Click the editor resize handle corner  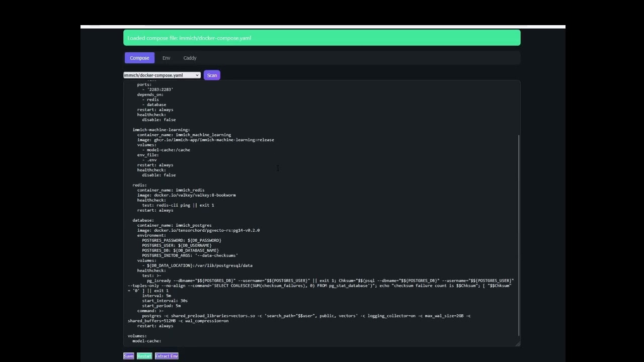pos(518,344)
